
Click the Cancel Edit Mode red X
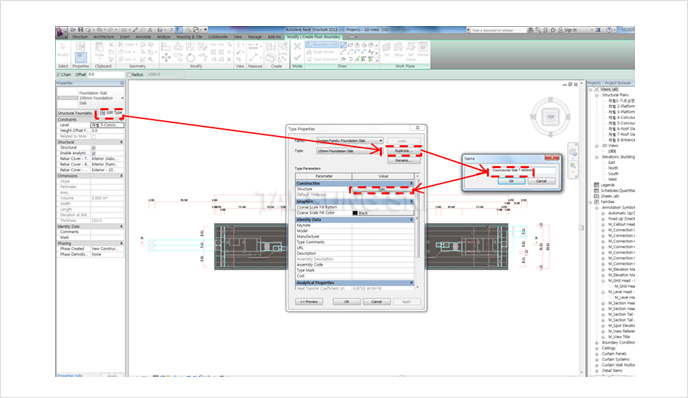[297, 46]
